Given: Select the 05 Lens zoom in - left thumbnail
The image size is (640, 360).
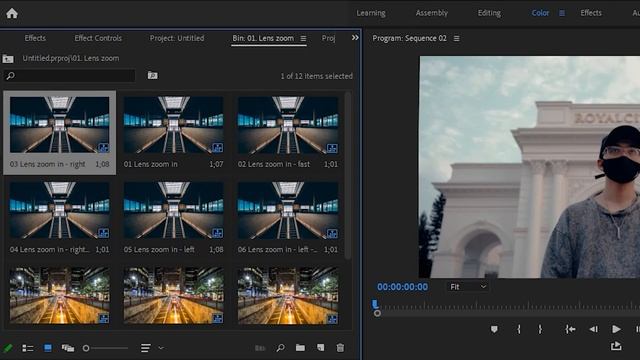Looking at the screenshot, I should pos(173,210).
